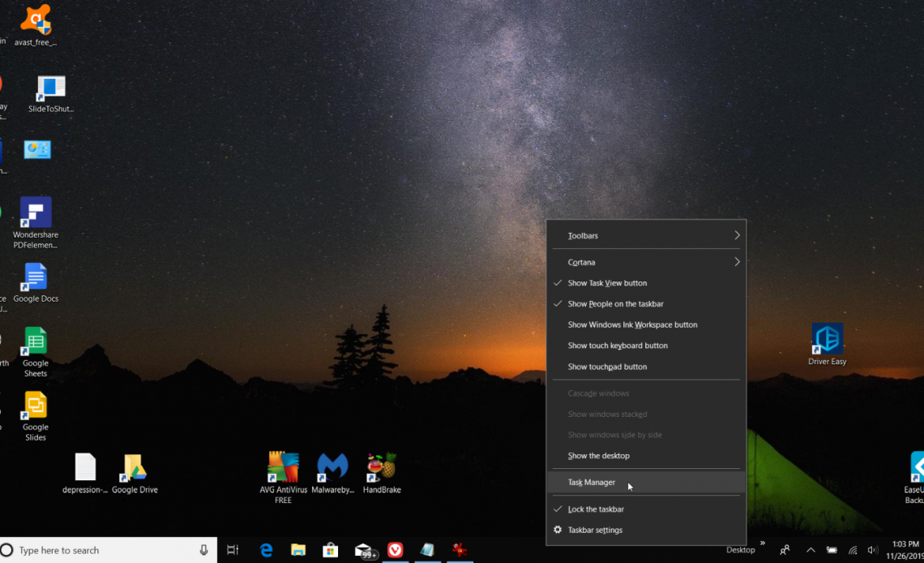Open Microsoft Edge from the taskbar
Image resolution: width=924 pixels, height=563 pixels.
(x=266, y=550)
